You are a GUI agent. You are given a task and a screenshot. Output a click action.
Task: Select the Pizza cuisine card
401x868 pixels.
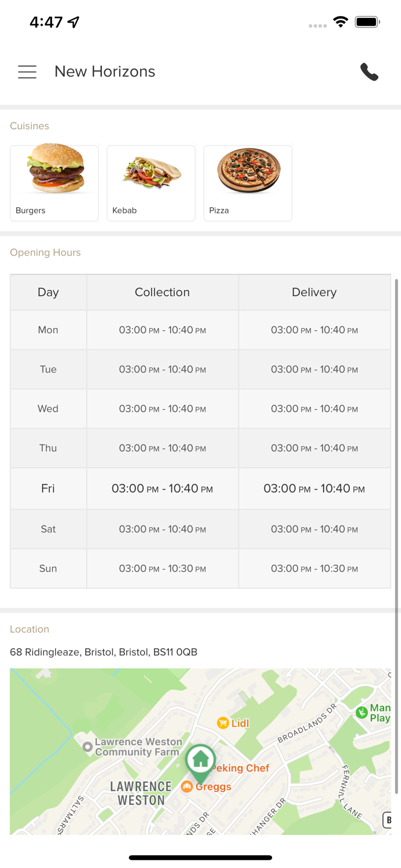(248, 183)
